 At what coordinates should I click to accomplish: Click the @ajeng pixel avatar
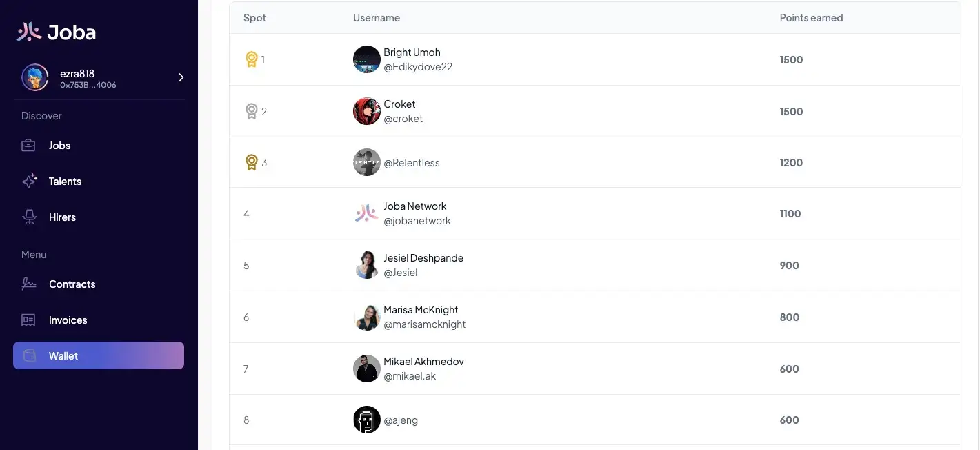367,420
